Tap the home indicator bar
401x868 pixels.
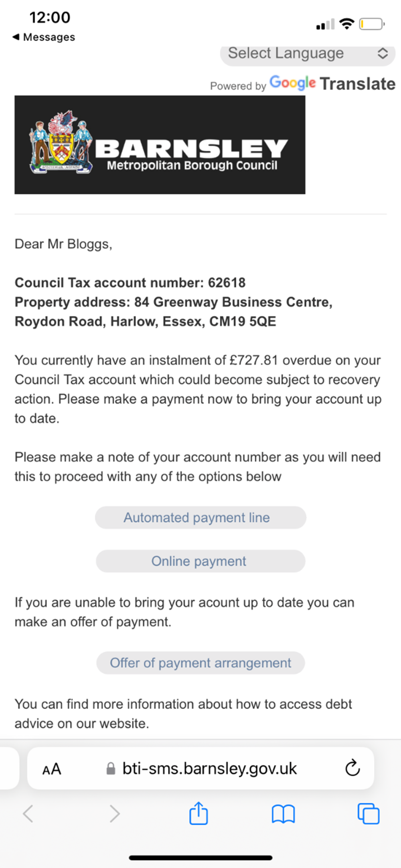[x=200, y=858]
